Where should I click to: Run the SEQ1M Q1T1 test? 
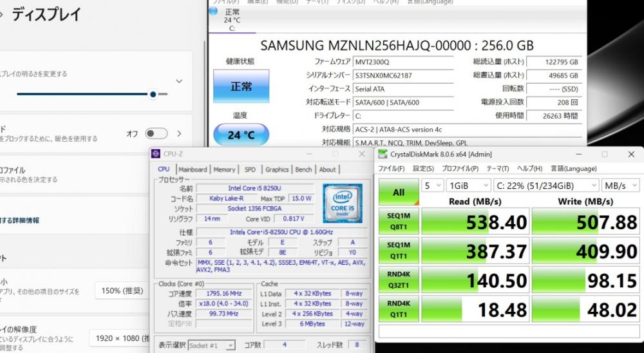point(399,251)
